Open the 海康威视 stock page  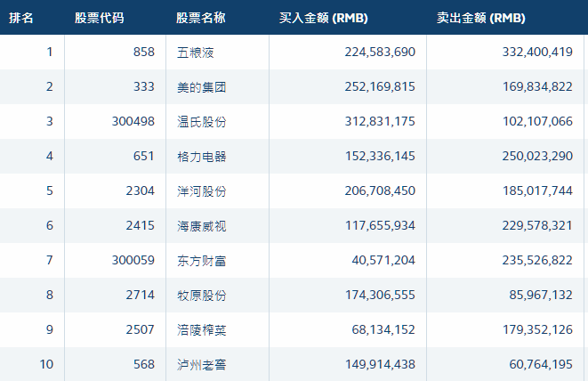(201, 226)
